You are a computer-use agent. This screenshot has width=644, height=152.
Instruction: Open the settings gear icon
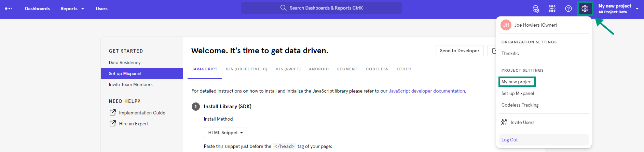tap(585, 9)
